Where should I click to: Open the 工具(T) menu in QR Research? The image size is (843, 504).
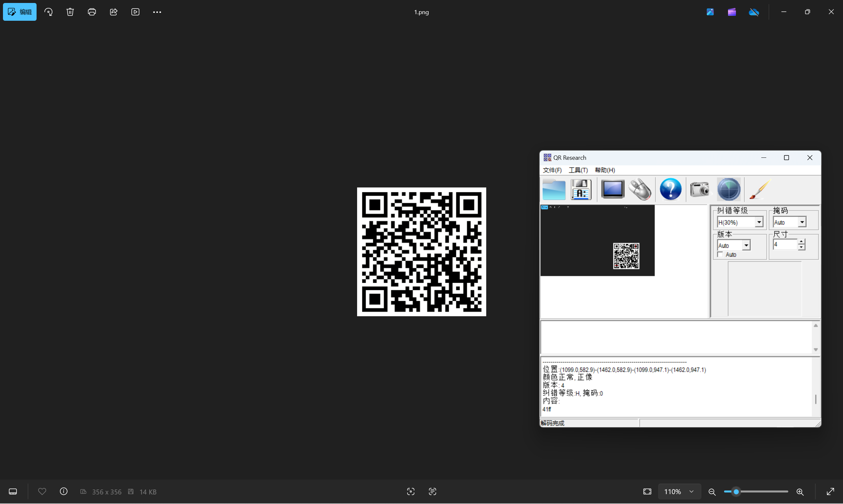pos(578,170)
